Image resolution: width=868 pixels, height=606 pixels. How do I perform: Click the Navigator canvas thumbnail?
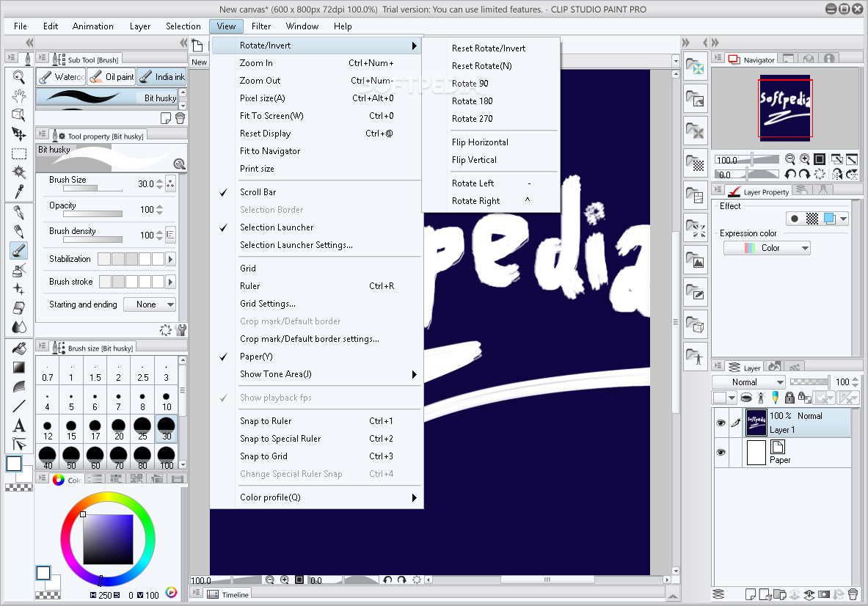pos(785,108)
